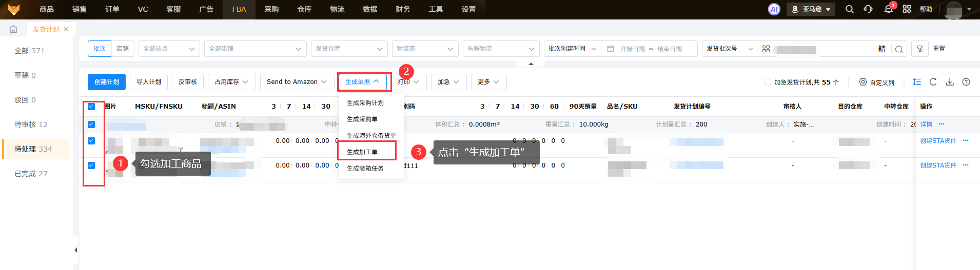
Task: Click the calendar icon in date range
Action: tap(611, 49)
